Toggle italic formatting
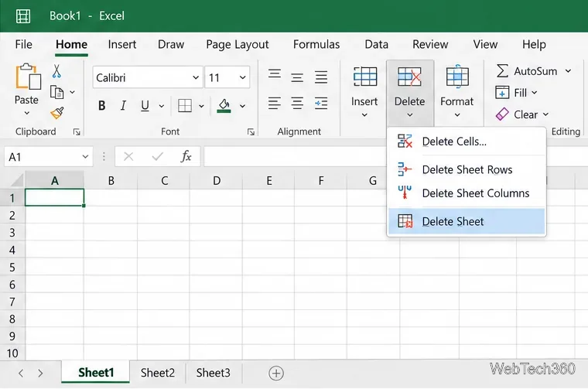The width and height of the screenshot is (588, 389). [x=123, y=106]
